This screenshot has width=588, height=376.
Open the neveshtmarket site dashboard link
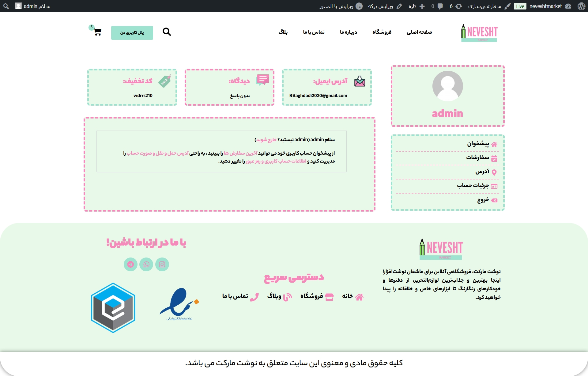coord(550,6)
